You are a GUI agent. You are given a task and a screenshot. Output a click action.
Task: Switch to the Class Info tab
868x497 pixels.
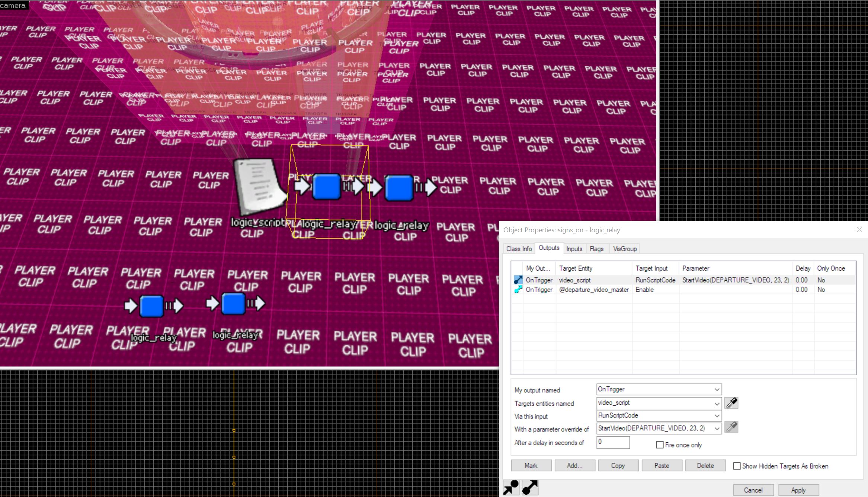pos(519,249)
